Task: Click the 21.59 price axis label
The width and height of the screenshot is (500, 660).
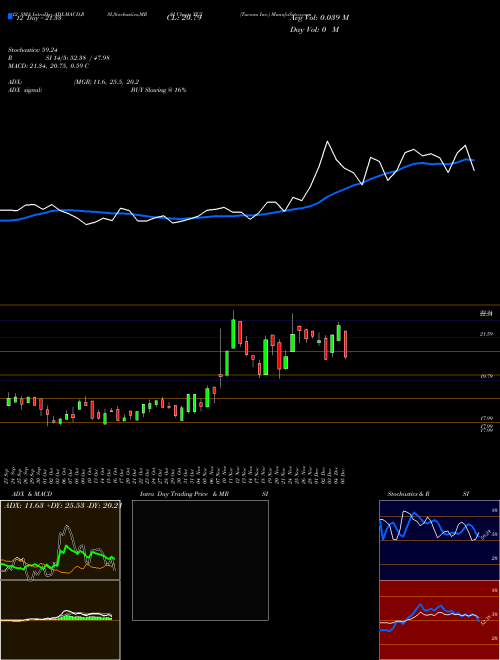Action: click(x=486, y=334)
